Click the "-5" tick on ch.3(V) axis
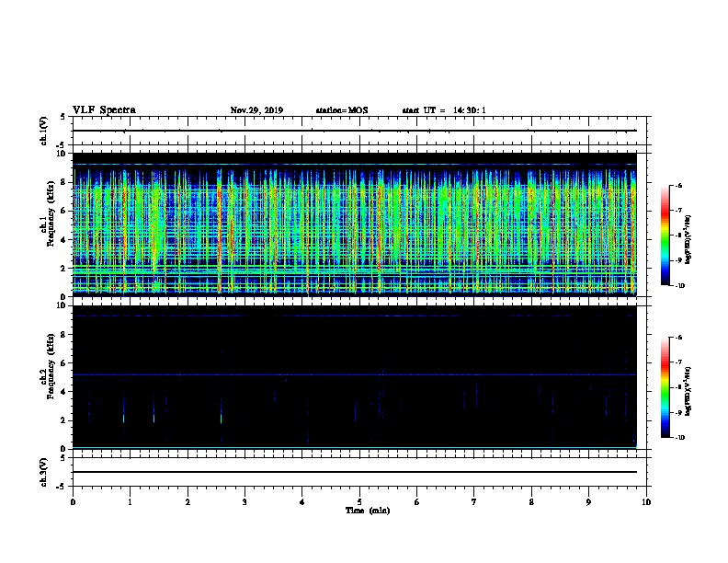Image resolution: width=728 pixels, height=563 pixels. click(62, 487)
